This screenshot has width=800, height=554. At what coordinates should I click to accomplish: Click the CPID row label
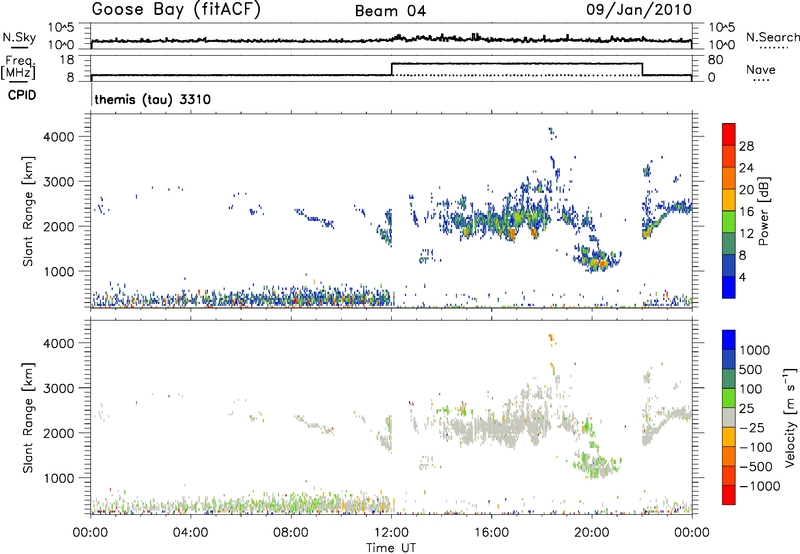(x=22, y=95)
